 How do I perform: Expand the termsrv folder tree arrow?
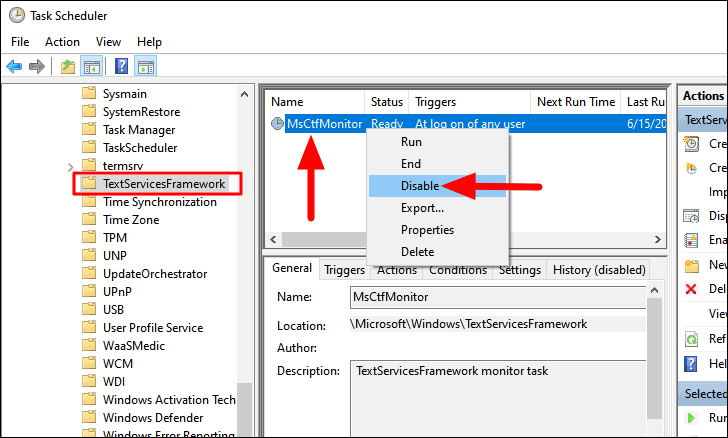pyautogui.click(x=70, y=167)
